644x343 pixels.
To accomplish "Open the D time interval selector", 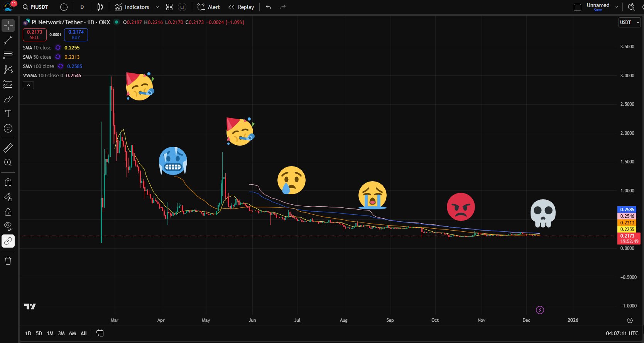I will [x=82, y=7].
